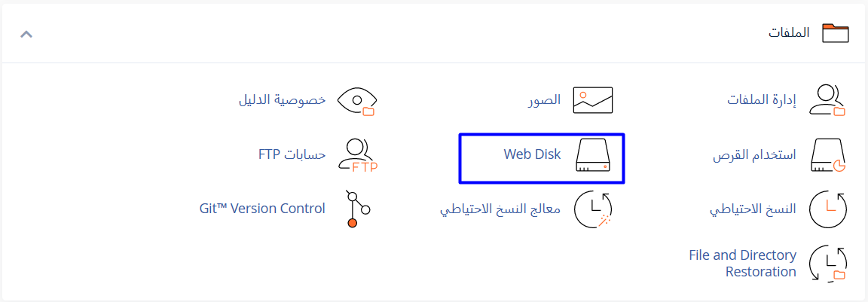Click the Git Version Control branch icon
868x302 pixels.
(x=353, y=209)
